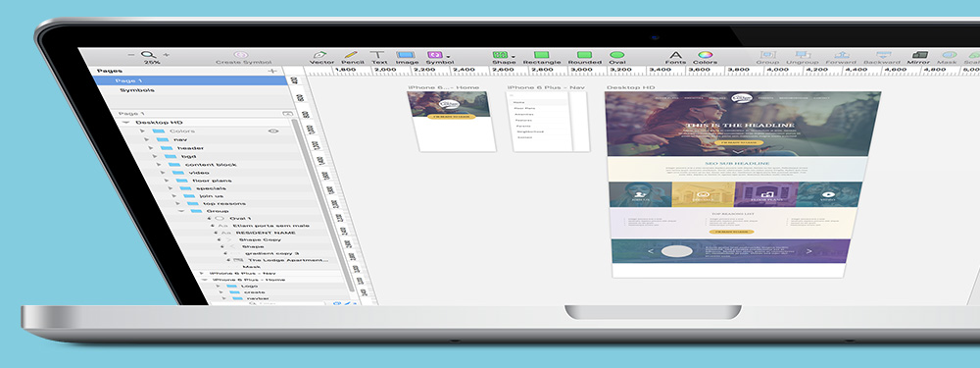Select the Pencil tool
The image size is (980, 368).
coord(352,58)
